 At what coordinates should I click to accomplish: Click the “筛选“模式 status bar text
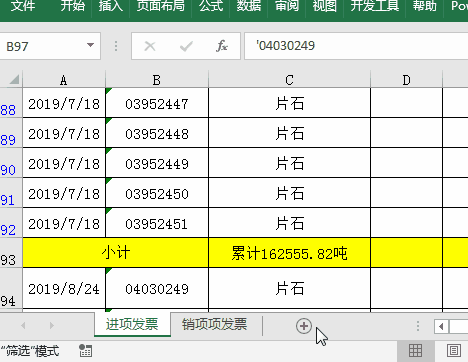coord(30,351)
